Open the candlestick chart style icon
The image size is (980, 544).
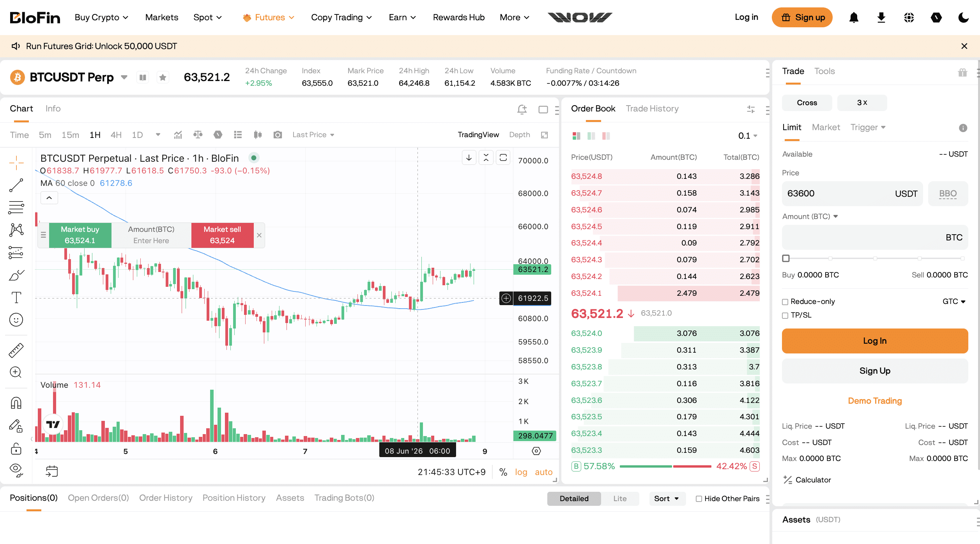tap(258, 135)
